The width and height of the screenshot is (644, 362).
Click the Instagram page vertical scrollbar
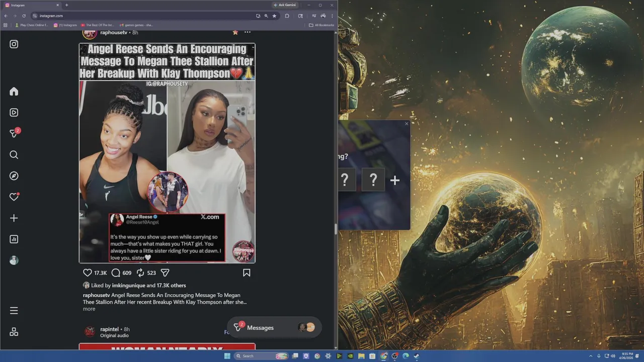336,229
